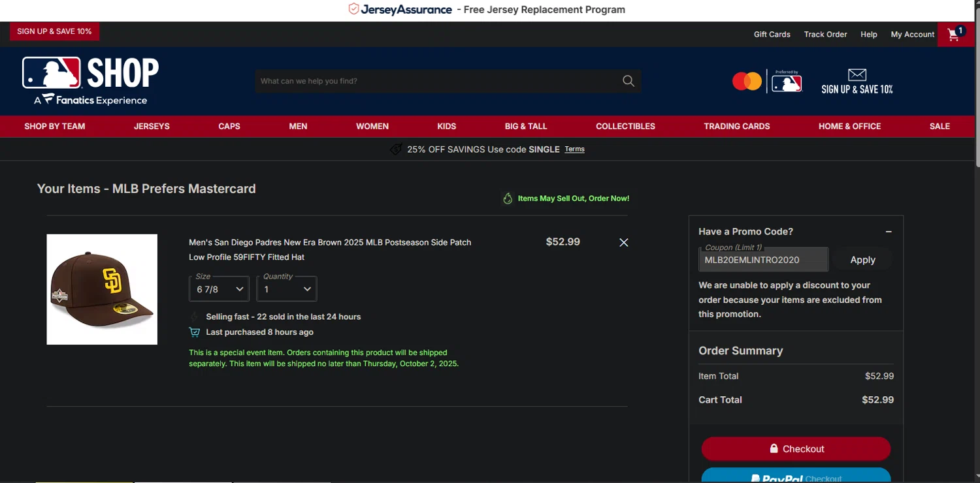Open the Women menu
Screen dimensions: 980x483
click(372, 127)
